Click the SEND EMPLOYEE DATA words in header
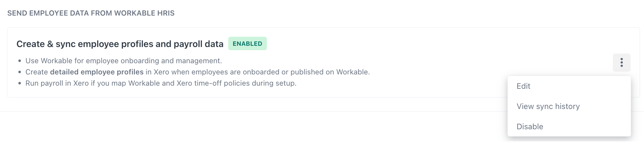This screenshot has width=644, height=147. click(x=48, y=13)
